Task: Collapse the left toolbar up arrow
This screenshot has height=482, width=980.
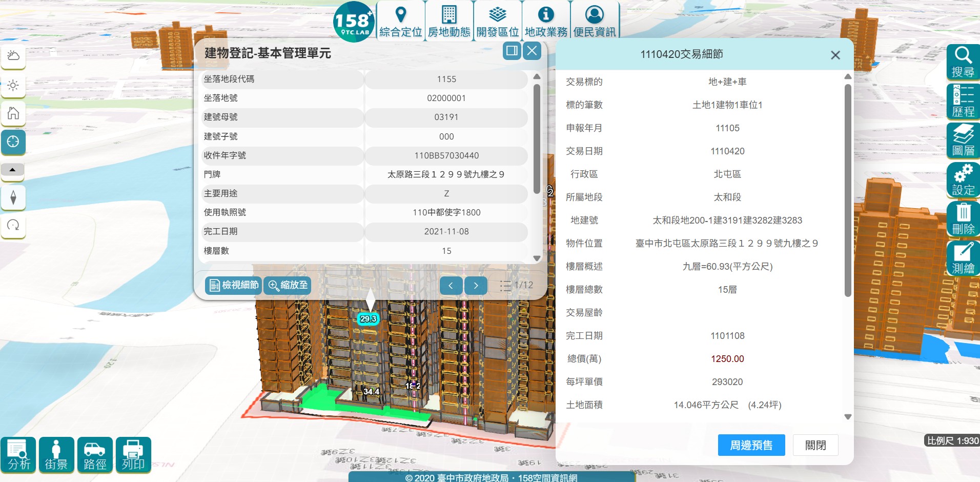Action: tap(13, 170)
